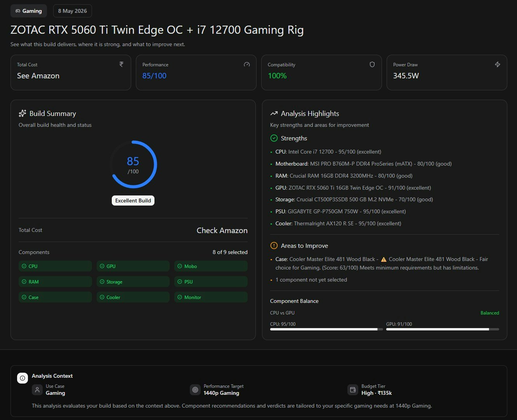517x420 pixels.
Task: Select the PSU component chip
Action: pos(211,282)
